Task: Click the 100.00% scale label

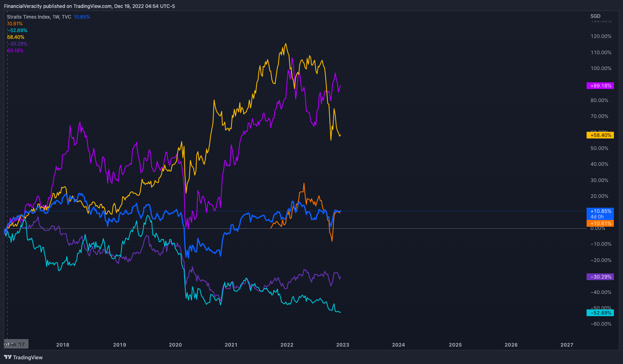Action: pyautogui.click(x=601, y=68)
